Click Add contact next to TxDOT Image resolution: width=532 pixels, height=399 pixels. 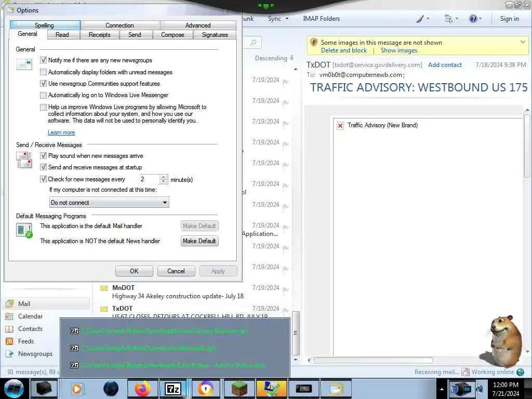click(445, 65)
